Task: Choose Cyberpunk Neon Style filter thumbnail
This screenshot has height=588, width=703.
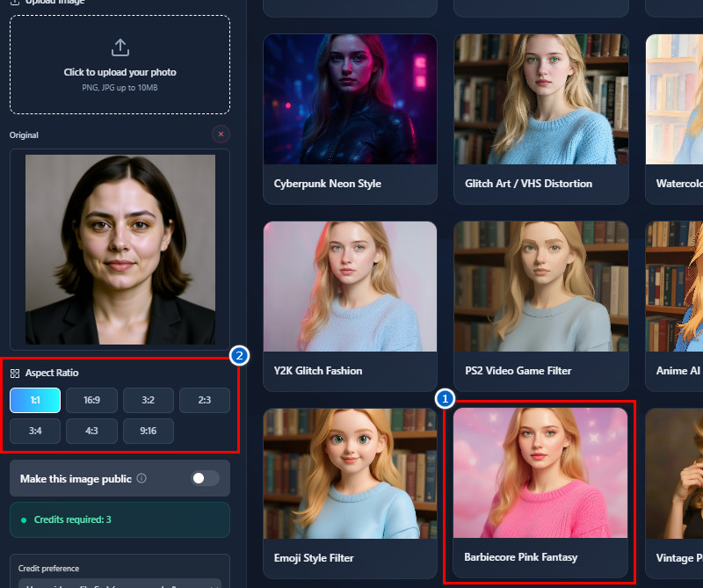Action: click(350, 99)
